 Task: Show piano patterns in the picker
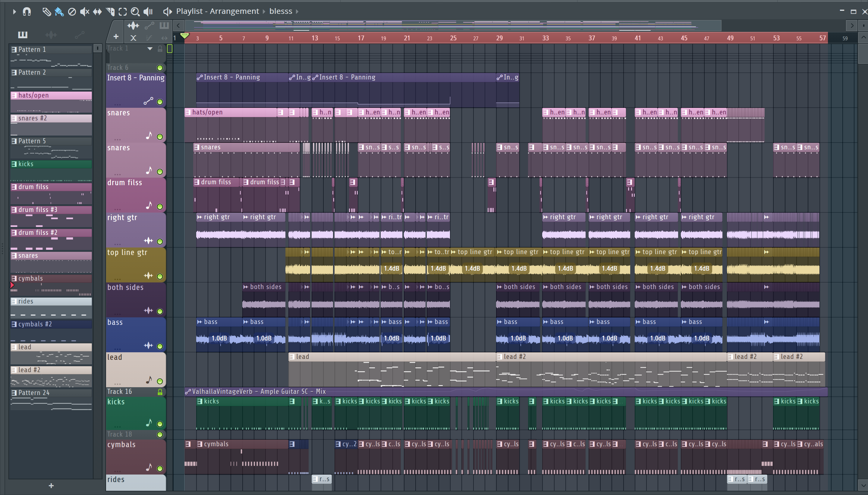coord(23,35)
